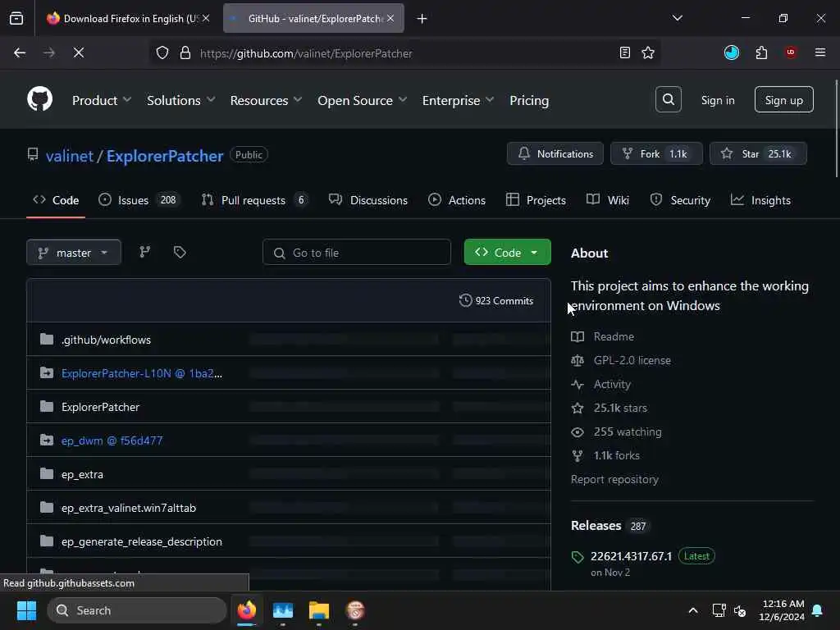The height and width of the screenshot is (630, 840).
Task: Bookmark this page with the star icon
Action: (x=648, y=52)
